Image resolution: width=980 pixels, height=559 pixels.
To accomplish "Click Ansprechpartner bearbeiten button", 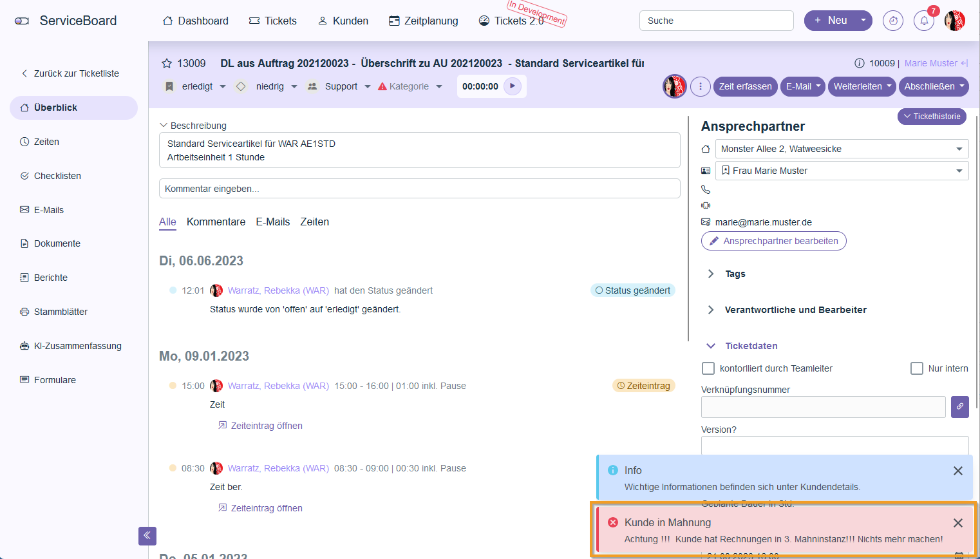I will point(773,241).
